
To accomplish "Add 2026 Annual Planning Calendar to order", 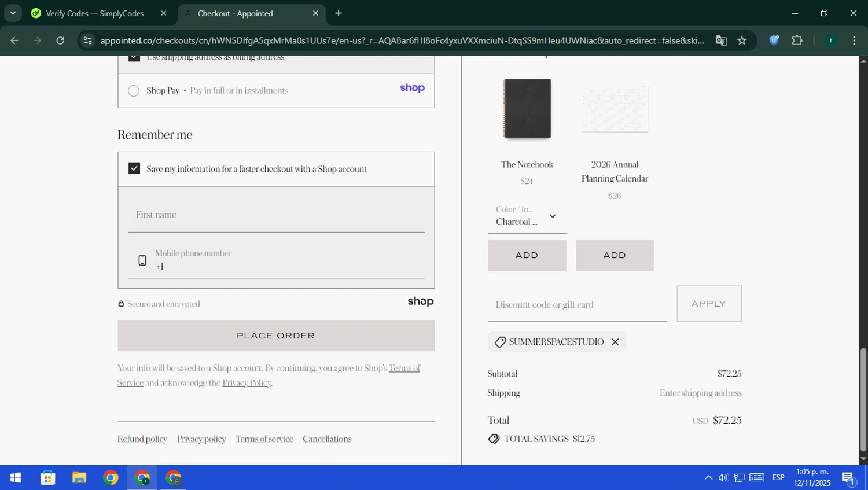I will point(615,256).
